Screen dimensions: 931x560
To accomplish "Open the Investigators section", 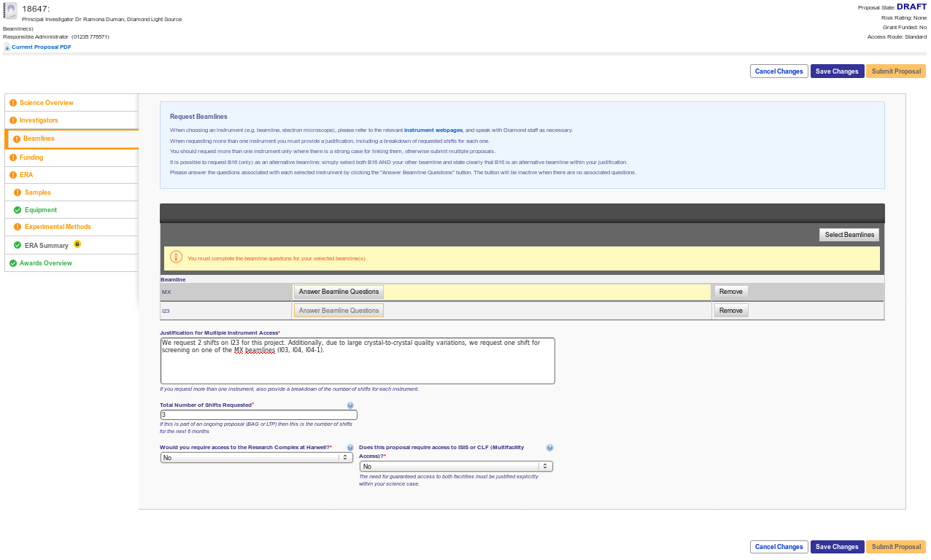I will pyautogui.click(x=72, y=120).
